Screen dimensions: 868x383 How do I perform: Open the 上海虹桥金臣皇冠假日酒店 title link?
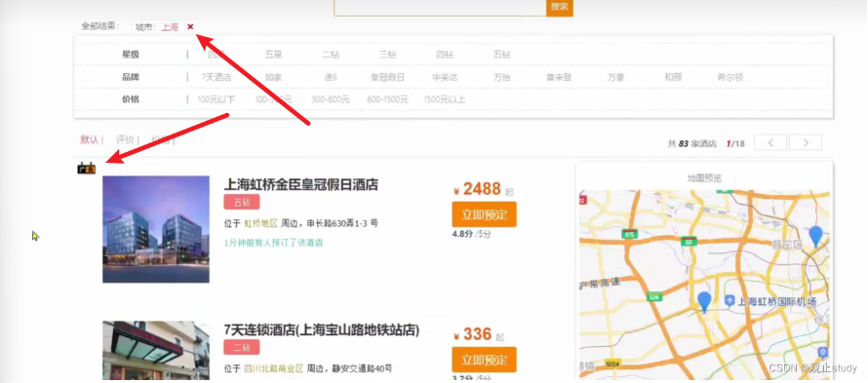(x=301, y=185)
